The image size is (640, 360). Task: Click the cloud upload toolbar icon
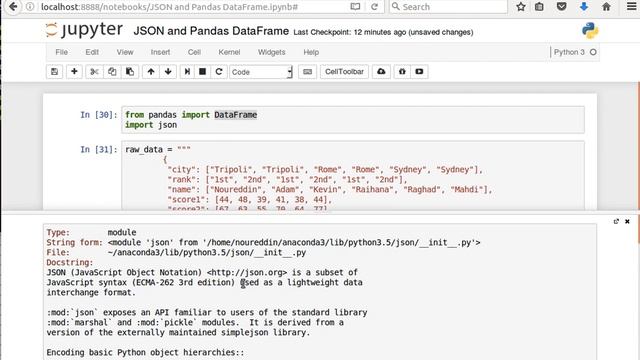click(x=381, y=72)
